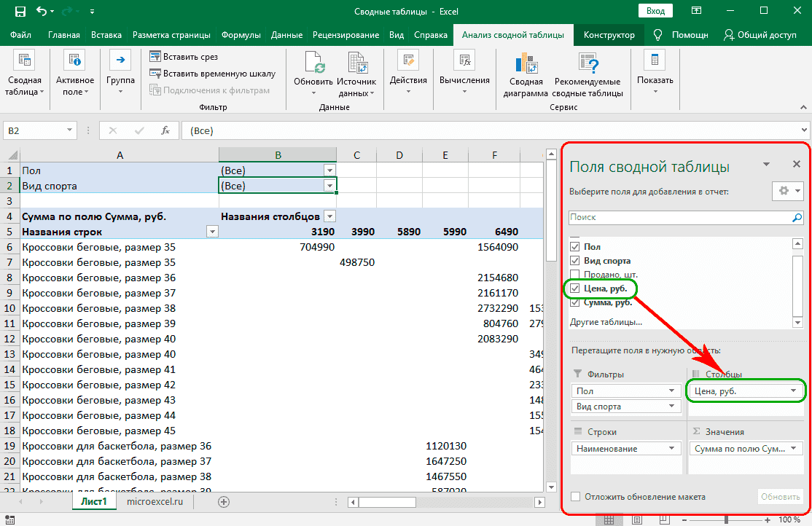
Task: Add new sheet with plus icon
Action: click(224, 501)
